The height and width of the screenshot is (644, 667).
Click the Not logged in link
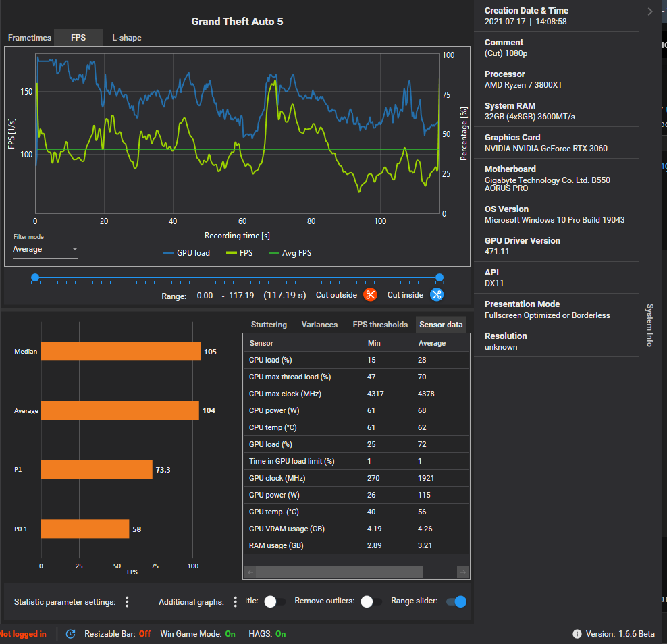point(23,634)
